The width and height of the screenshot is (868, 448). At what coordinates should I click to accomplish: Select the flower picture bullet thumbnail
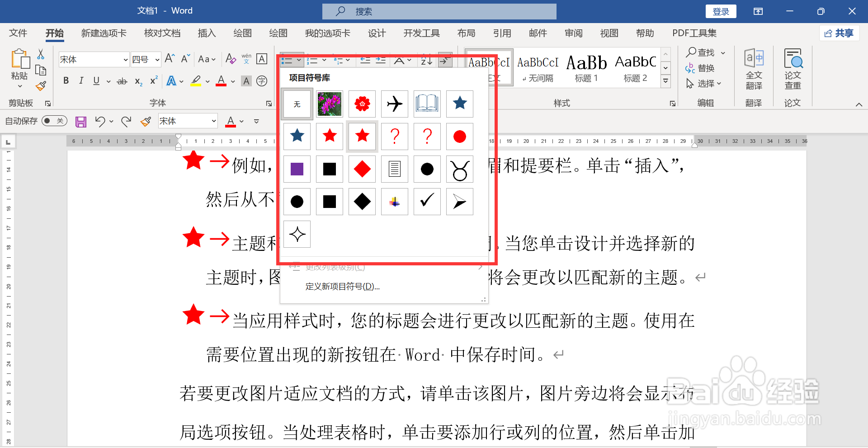[330, 104]
